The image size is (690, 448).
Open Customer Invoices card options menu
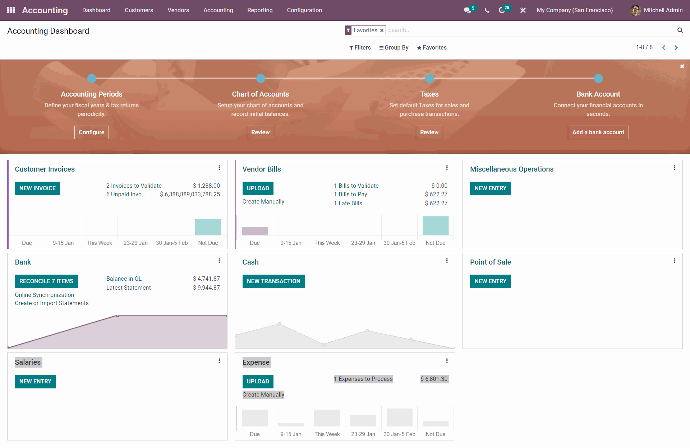(219, 168)
